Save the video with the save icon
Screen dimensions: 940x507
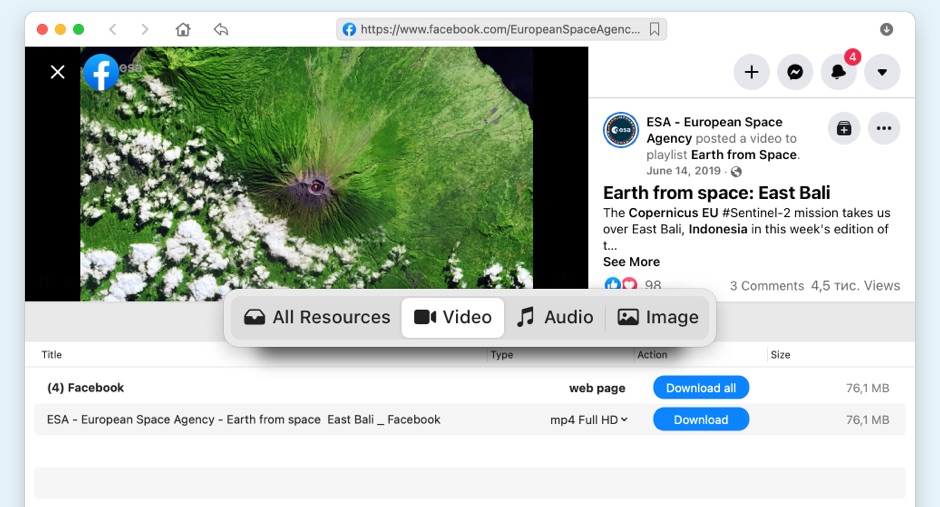[844, 128]
